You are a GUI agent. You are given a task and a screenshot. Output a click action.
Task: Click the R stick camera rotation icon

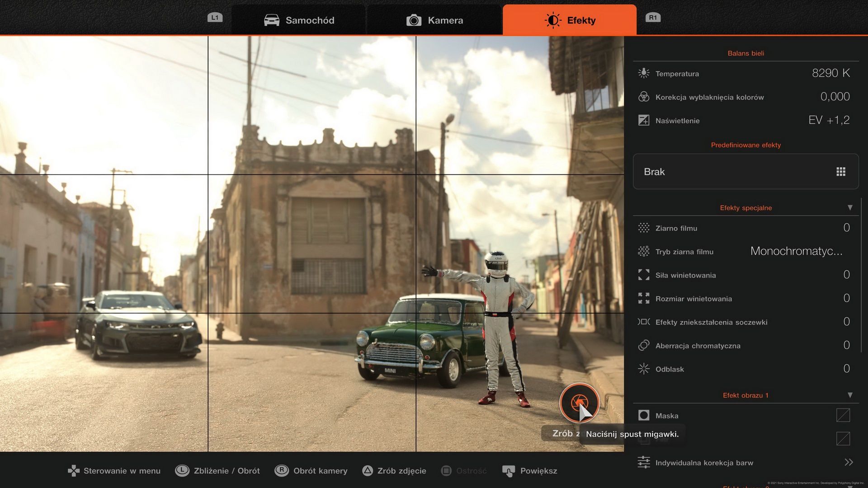(x=282, y=470)
